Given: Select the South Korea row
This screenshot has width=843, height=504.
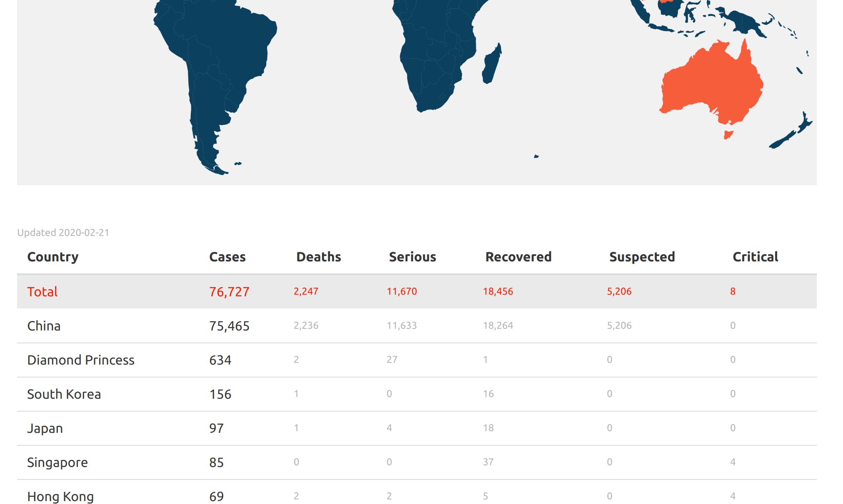Looking at the screenshot, I should tap(64, 394).
